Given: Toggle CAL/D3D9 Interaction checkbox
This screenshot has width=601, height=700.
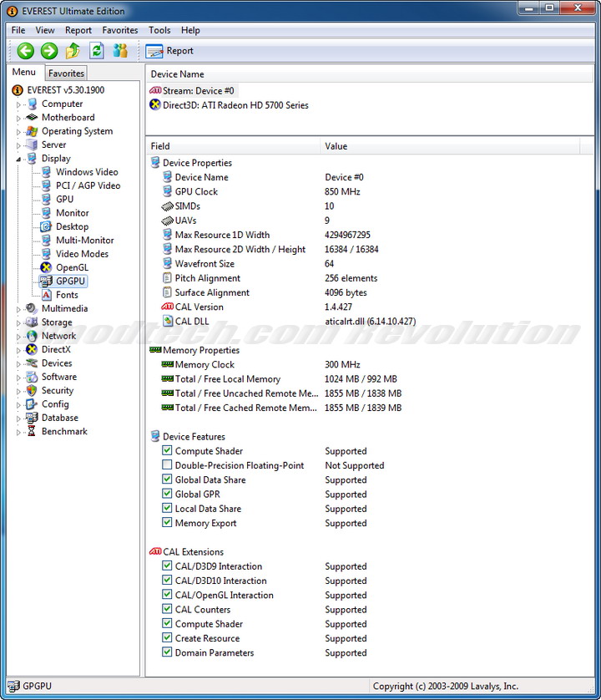Looking at the screenshot, I should tap(167, 566).
